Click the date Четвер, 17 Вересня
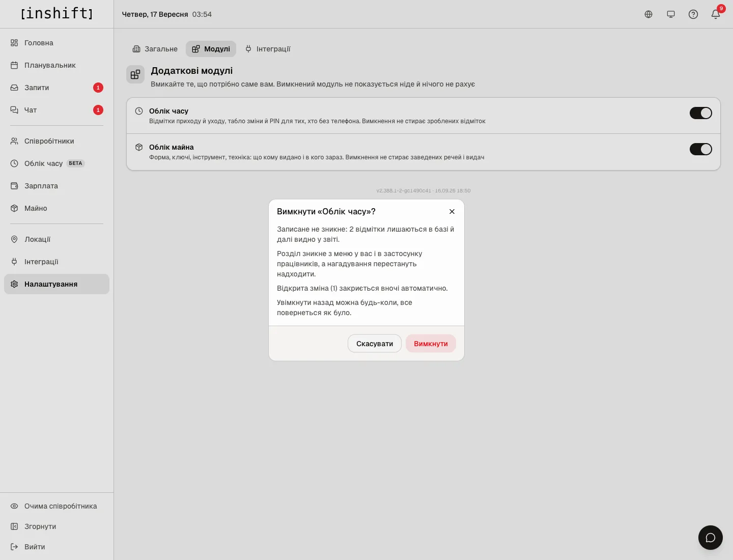Image resolution: width=733 pixels, height=560 pixels. [x=155, y=14]
